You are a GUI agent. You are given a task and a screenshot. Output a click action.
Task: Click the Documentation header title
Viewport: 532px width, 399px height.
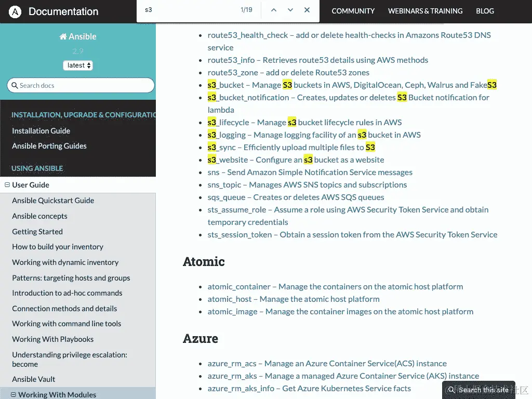(x=63, y=11)
